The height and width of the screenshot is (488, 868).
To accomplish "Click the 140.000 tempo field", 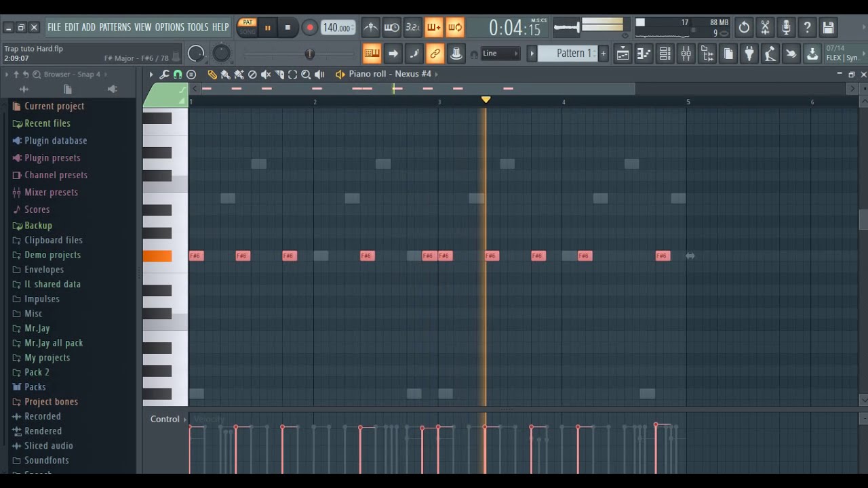I will (x=338, y=28).
